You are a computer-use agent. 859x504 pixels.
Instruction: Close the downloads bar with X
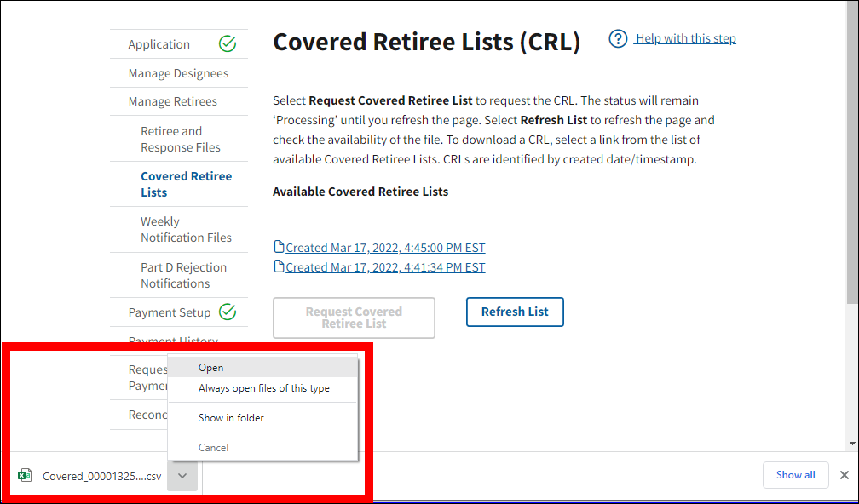[844, 475]
